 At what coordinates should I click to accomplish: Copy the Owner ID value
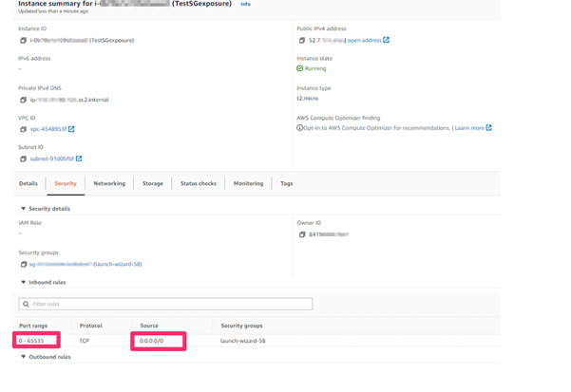click(302, 234)
